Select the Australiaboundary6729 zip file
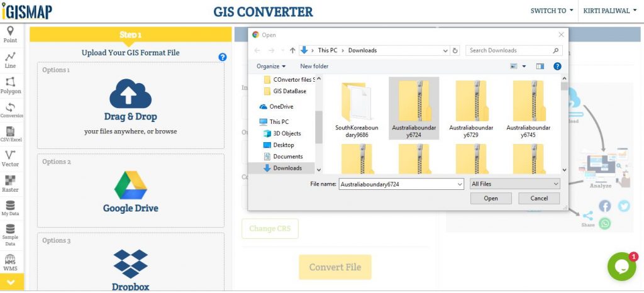The width and height of the screenshot is (644, 293). click(471, 108)
